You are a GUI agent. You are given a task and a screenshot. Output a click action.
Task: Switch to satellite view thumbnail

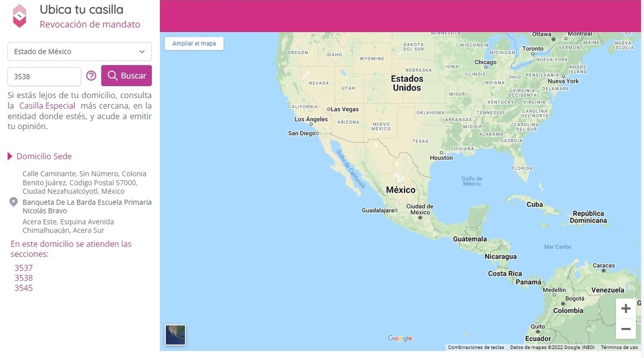click(x=175, y=335)
